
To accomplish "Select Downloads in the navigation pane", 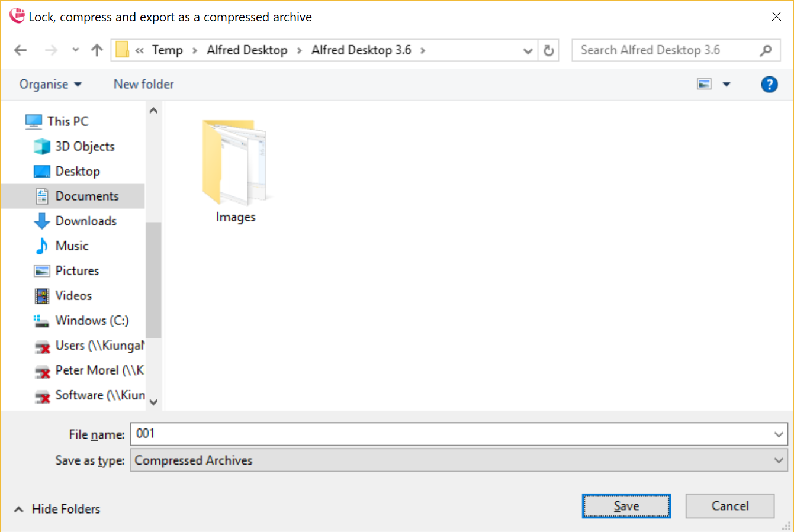I will [86, 221].
